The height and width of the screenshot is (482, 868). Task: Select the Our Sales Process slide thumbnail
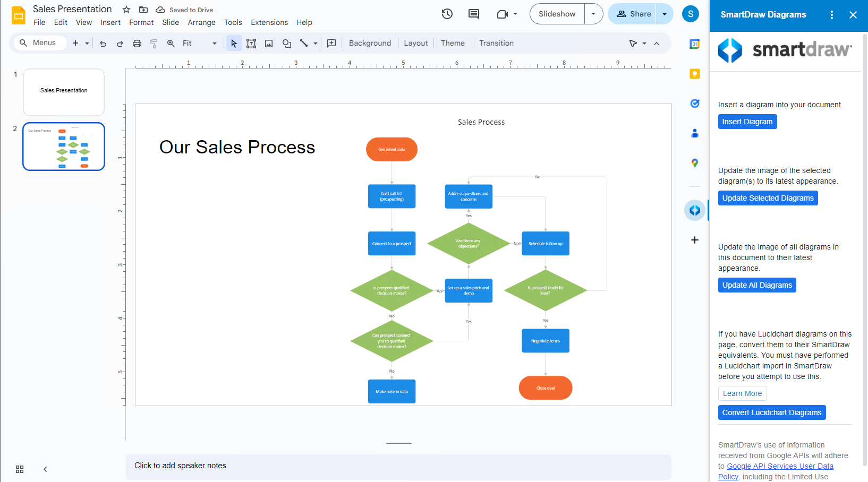click(64, 146)
